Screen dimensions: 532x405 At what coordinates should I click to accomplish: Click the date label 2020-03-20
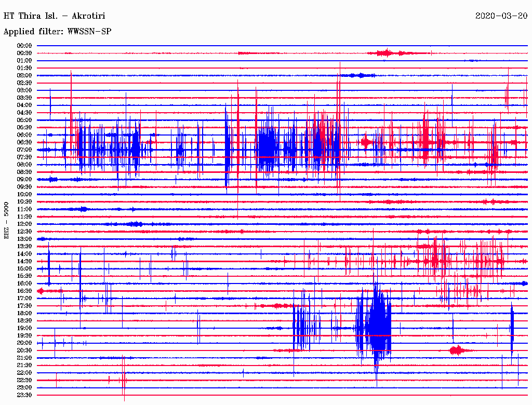501,16
